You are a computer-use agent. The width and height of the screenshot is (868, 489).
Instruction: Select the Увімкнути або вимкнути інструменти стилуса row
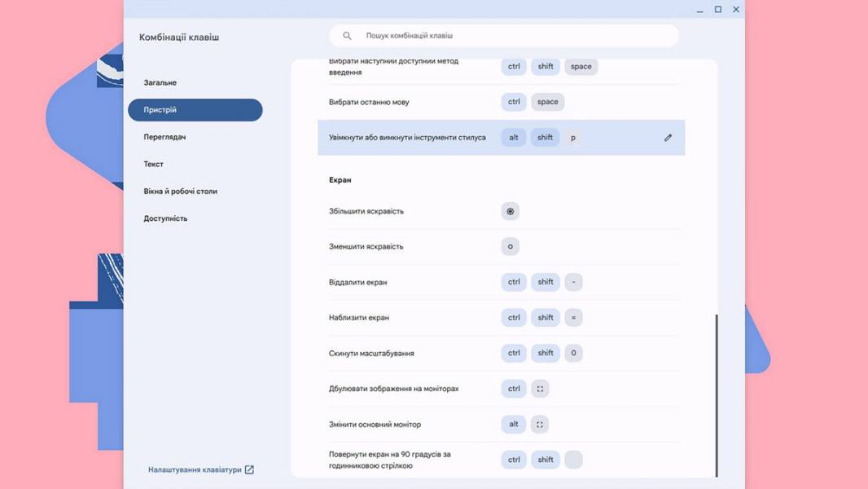(x=501, y=138)
